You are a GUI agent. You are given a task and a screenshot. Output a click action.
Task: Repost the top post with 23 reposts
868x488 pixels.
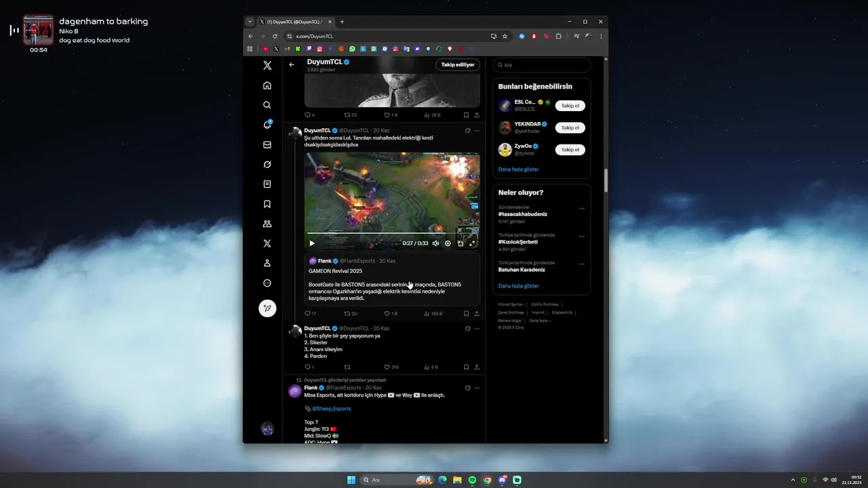click(x=350, y=115)
